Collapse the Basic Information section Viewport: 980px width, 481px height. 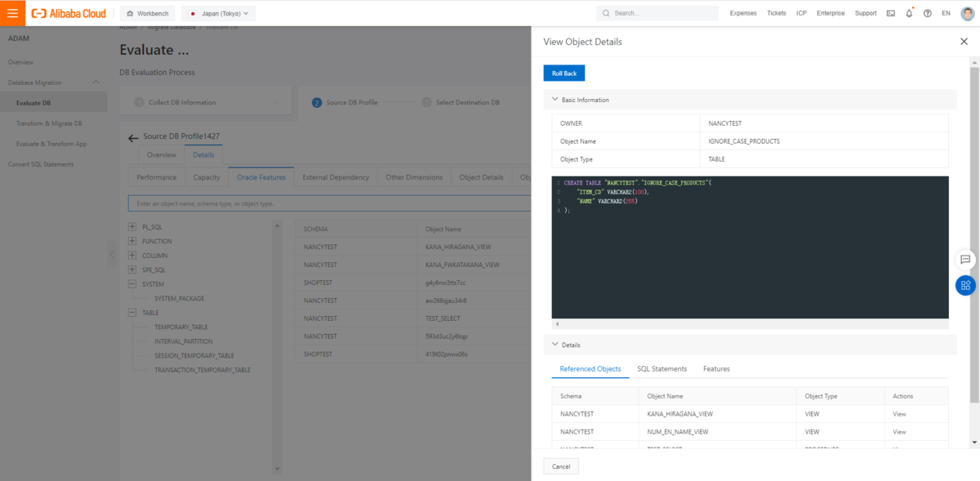point(555,100)
